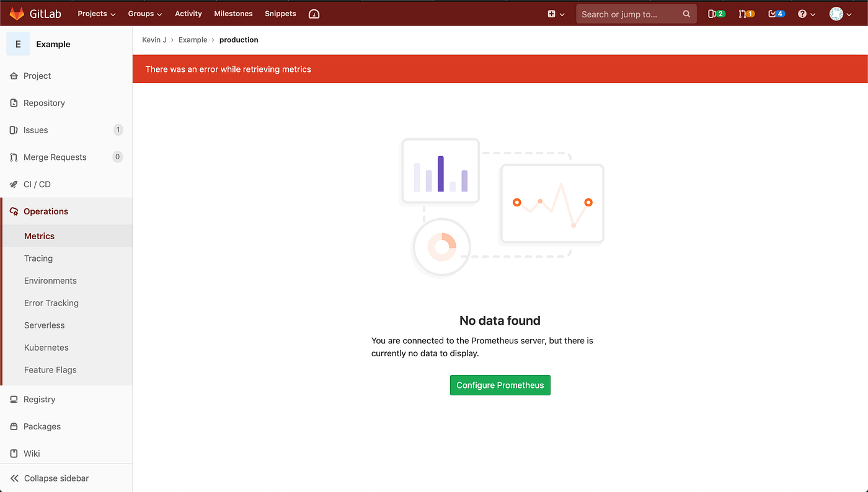
Task: Open Snippets in top navigation
Action: click(280, 14)
